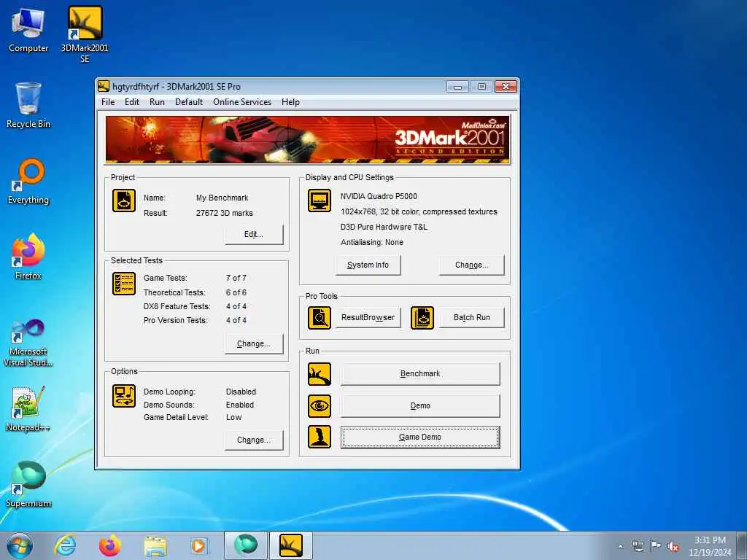The width and height of the screenshot is (747, 560).
Task: Click the Action Center flag icon
Action: 656,546
